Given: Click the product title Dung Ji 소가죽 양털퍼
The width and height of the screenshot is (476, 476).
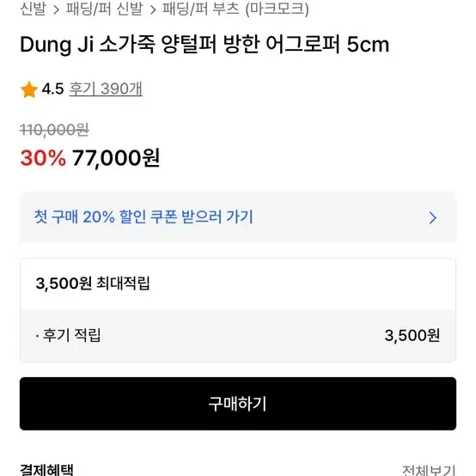Looking at the screenshot, I should click(204, 45).
